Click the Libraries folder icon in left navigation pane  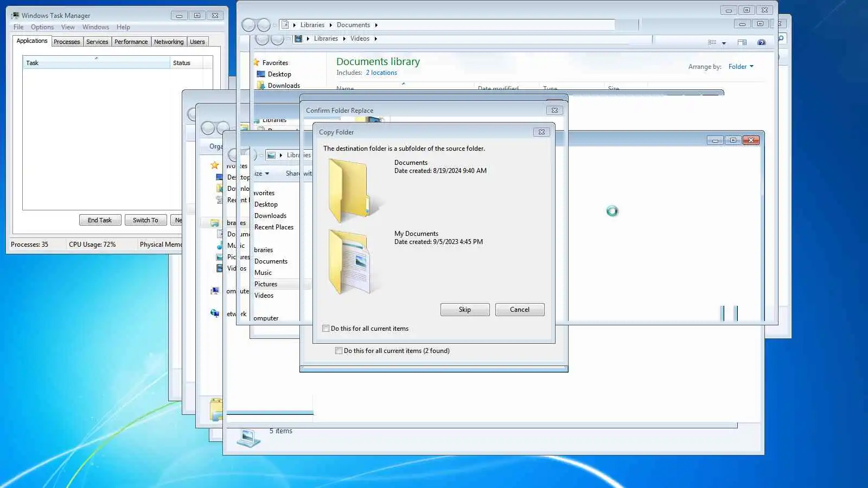coord(215,223)
